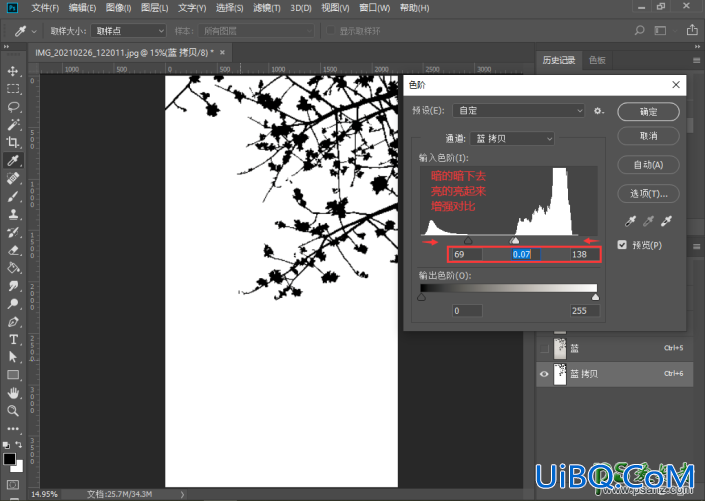This screenshot has height=501, width=705.
Task: Toggle Quick Mask mode icon
Action: (x=13, y=485)
